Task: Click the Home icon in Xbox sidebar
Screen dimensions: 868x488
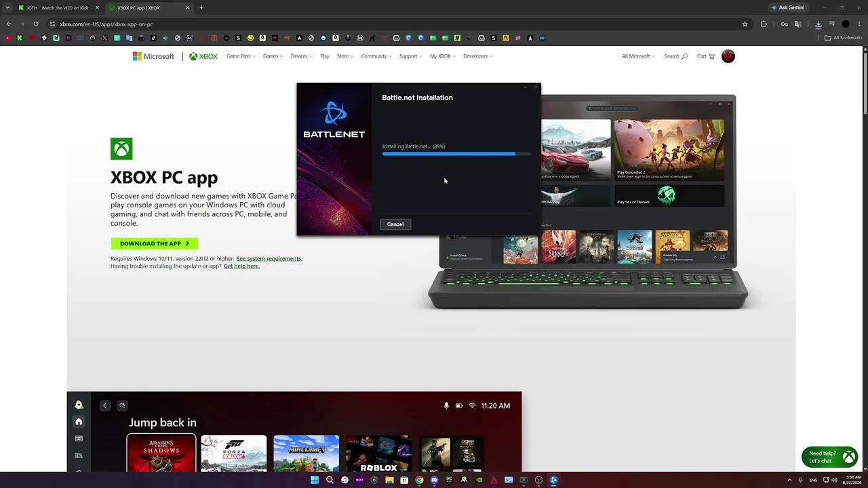Action: pos(79,422)
